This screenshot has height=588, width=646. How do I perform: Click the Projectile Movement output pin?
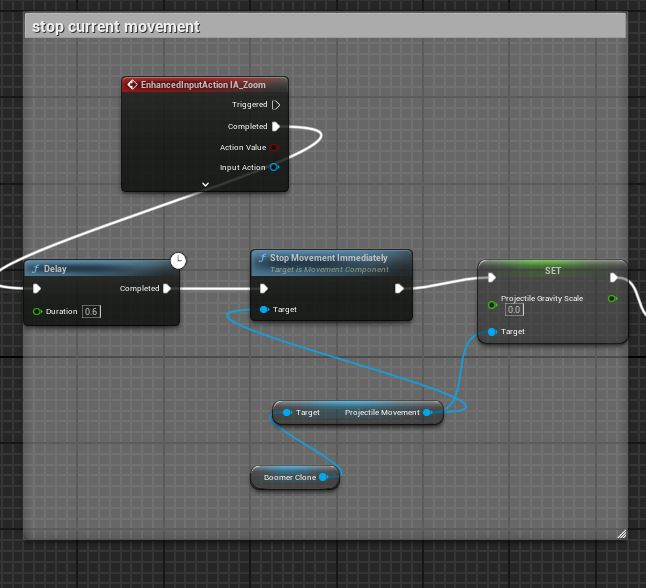point(427,413)
